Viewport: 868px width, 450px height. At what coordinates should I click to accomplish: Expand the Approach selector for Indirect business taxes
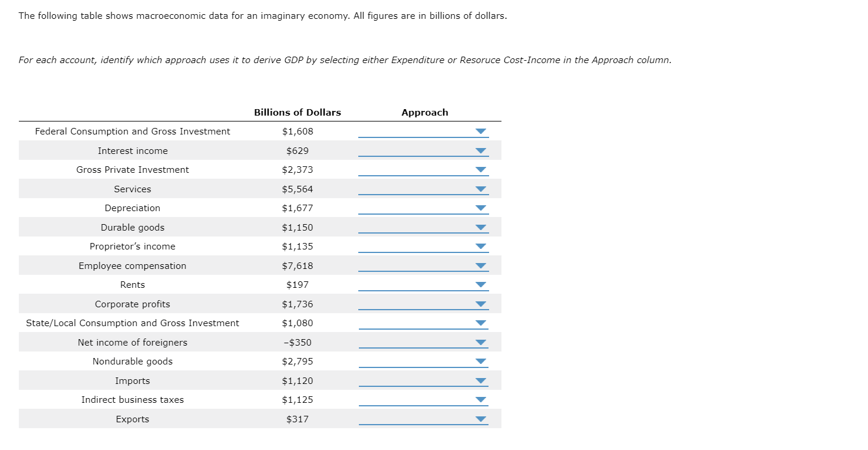pos(480,399)
